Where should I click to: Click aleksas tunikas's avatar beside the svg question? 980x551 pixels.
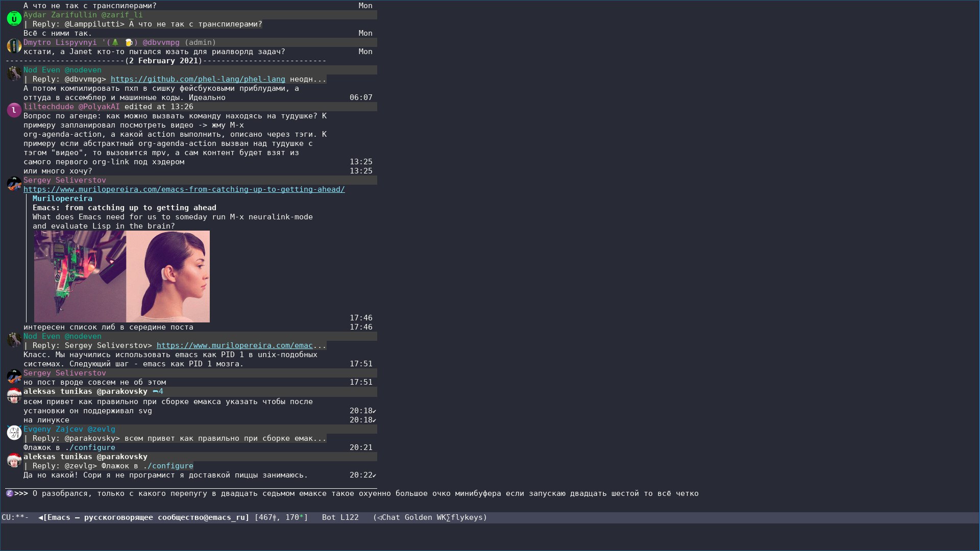click(14, 395)
